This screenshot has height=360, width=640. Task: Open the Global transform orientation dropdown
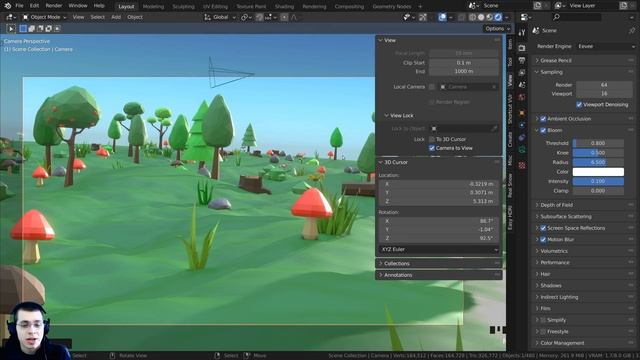(x=220, y=17)
